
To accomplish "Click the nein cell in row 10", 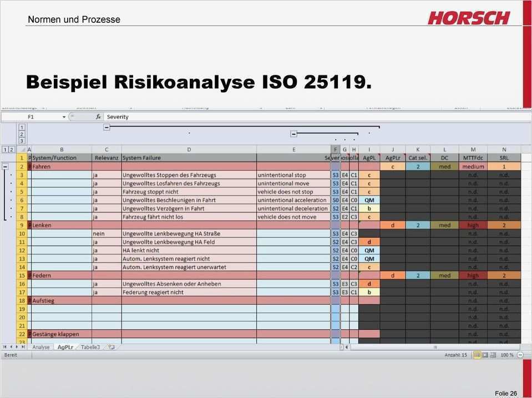I will (107, 233).
